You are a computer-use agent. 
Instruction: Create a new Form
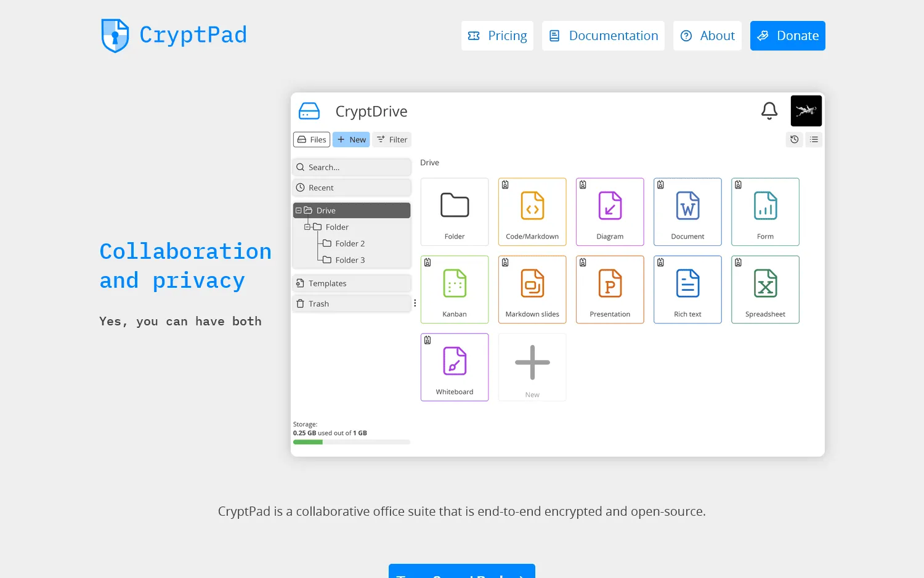pyautogui.click(x=765, y=212)
